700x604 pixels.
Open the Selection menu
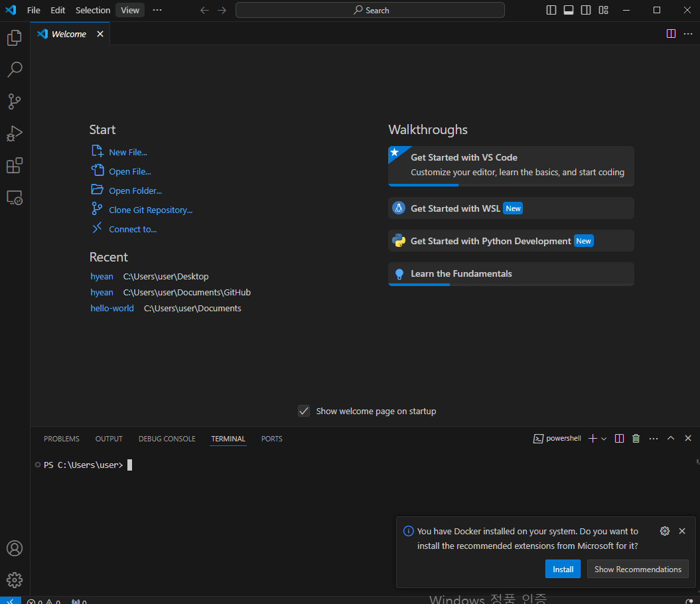(93, 10)
